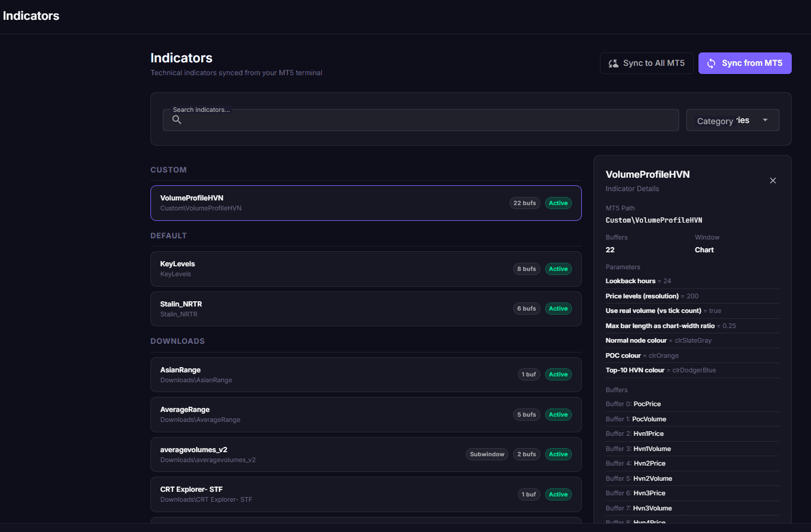The height and width of the screenshot is (532, 811).
Task: Click Active badge on AsianRange
Action: [558, 375]
